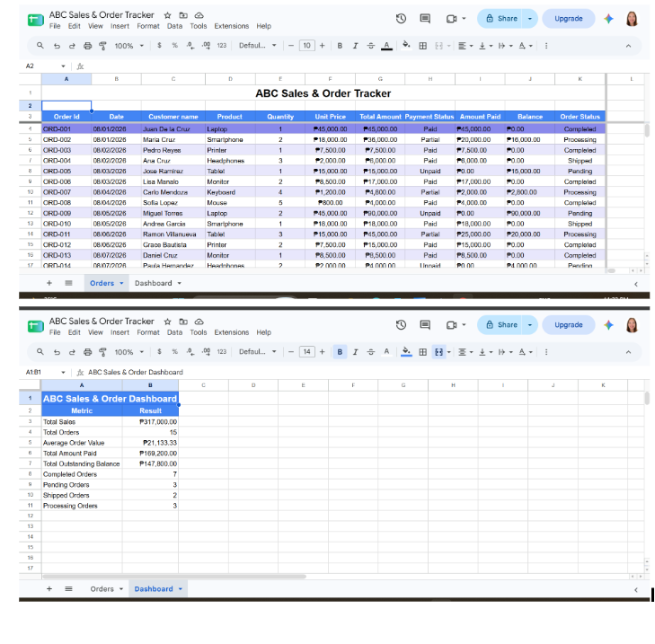The image size is (655, 644).
Task: Open fill color picker in lower Dashboard window
Action: tap(406, 352)
